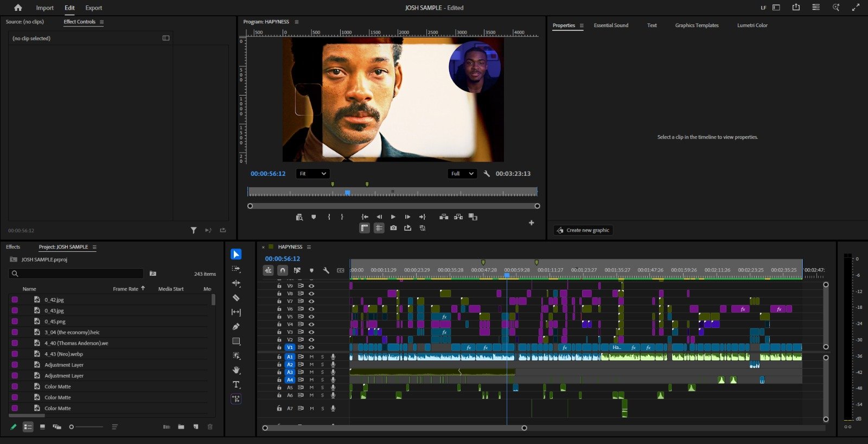The width and height of the screenshot is (868, 444).
Task: Open Properties panel menu
Action: coord(582,26)
